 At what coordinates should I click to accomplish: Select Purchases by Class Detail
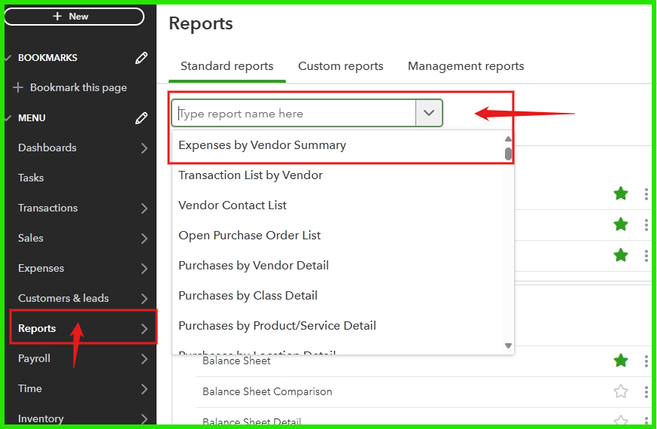click(x=248, y=296)
